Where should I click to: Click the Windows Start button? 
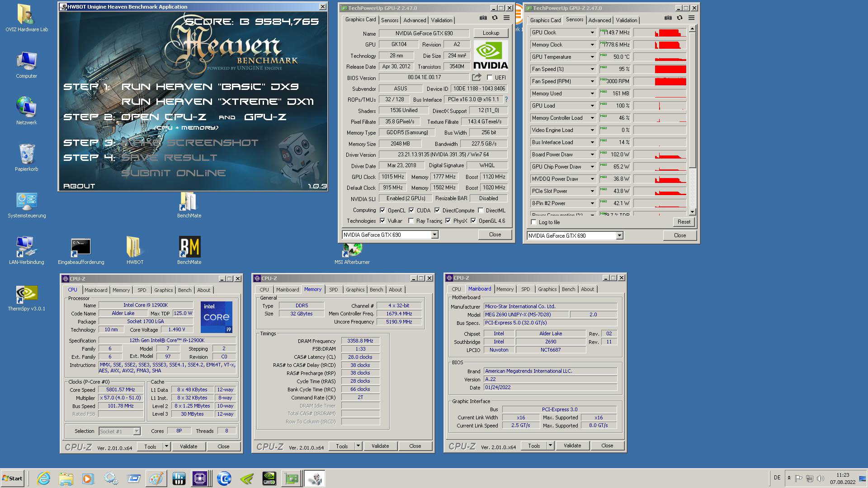pyautogui.click(x=12, y=479)
